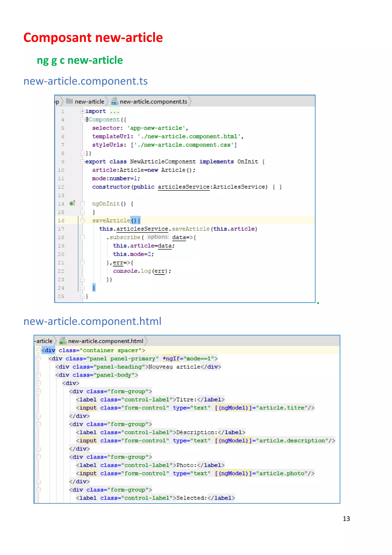This screenshot has width=392, height=555.
Task: Click this.articlesService.saveArticle call
Action: tap(178, 229)
